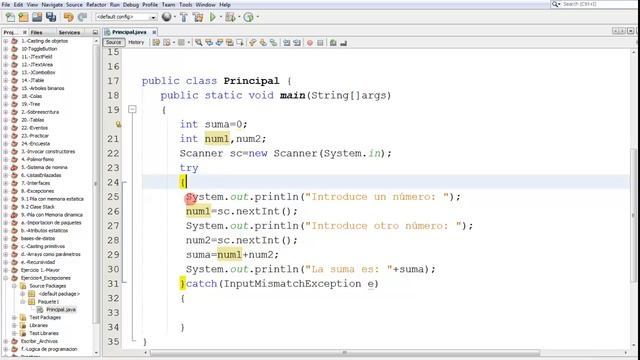Click the Comment icon in editor toolbar
640x360 pixels.
coord(333,42)
